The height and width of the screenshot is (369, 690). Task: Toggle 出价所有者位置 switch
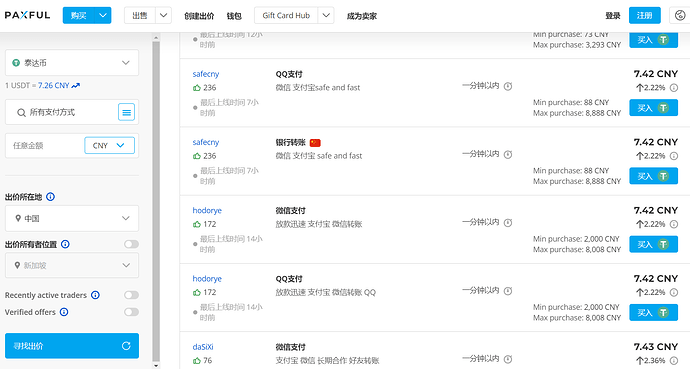131,244
